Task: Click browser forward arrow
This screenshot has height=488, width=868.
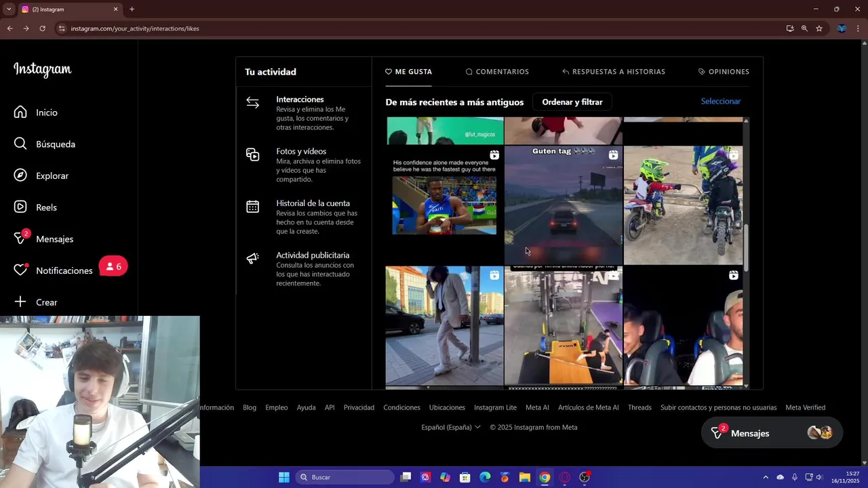Action: pyautogui.click(x=26, y=28)
